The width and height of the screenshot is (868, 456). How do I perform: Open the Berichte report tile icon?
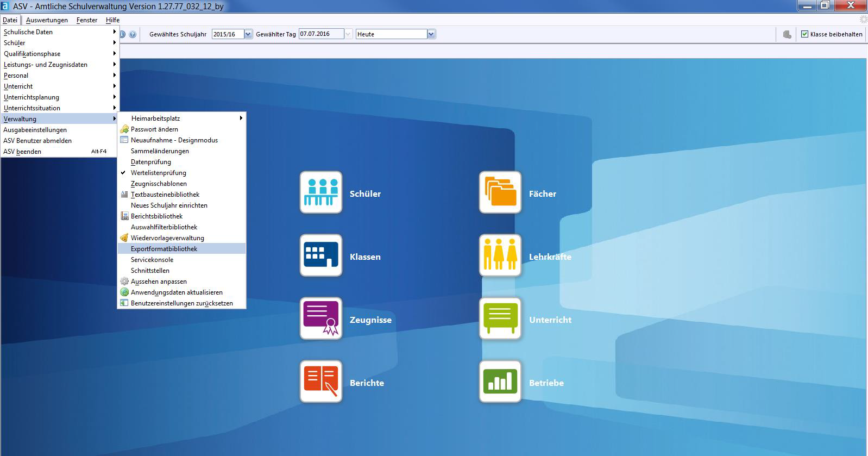321,382
